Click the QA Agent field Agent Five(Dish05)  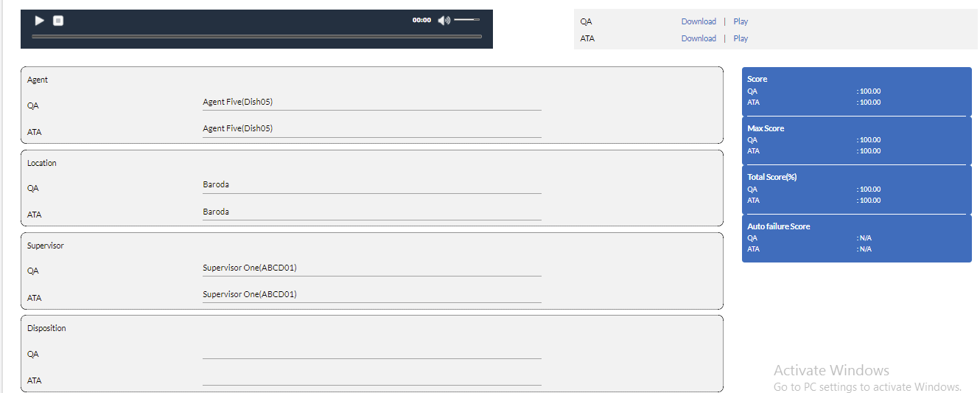(372, 102)
